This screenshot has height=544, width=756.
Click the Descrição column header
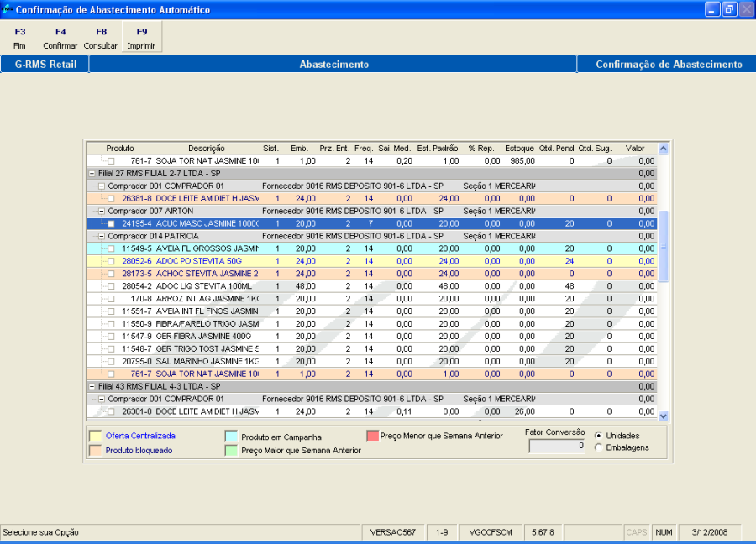[x=206, y=148]
